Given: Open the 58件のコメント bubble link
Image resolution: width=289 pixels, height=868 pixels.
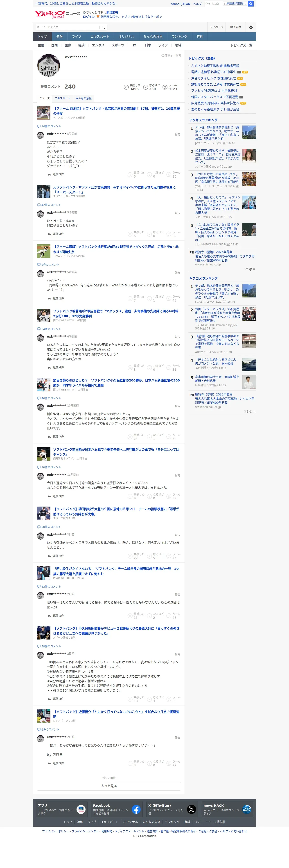Looking at the screenshot, I should pyautogui.click(x=49, y=646).
